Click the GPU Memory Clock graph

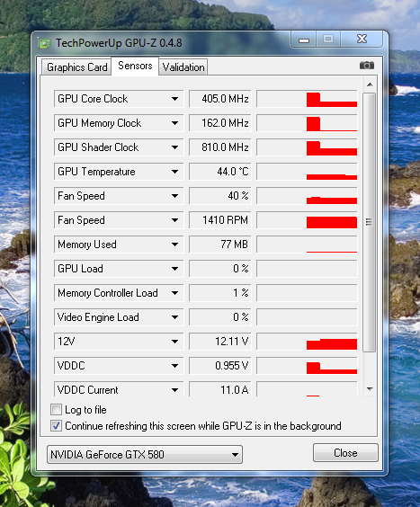tap(307, 123)
